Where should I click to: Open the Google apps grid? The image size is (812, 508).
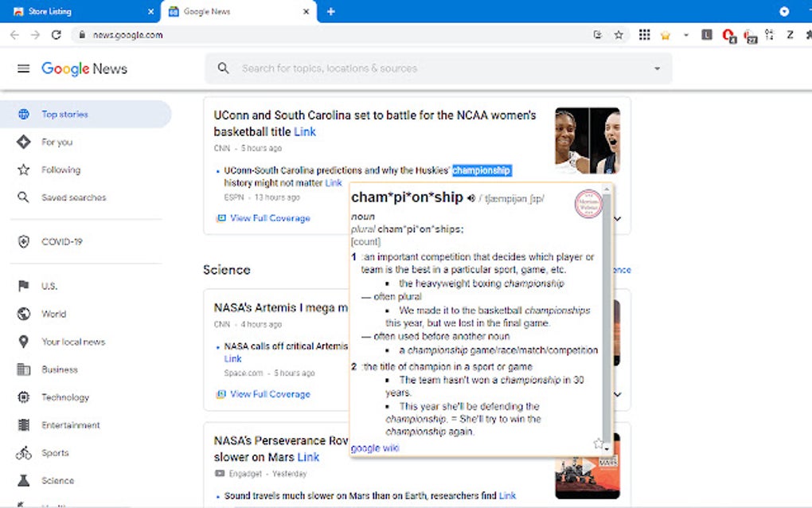pos(644,34)
